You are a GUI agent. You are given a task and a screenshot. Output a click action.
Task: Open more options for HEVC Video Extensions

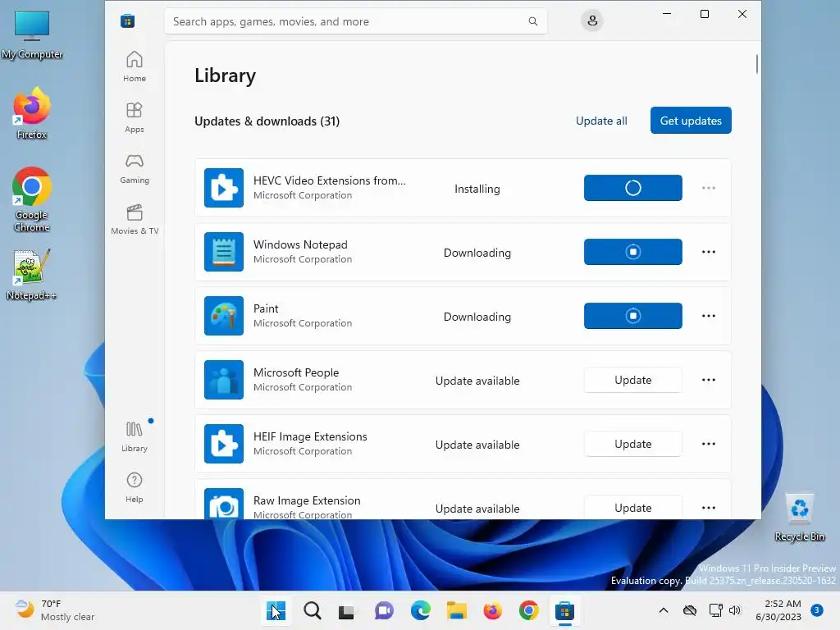(x=708, y=188)
